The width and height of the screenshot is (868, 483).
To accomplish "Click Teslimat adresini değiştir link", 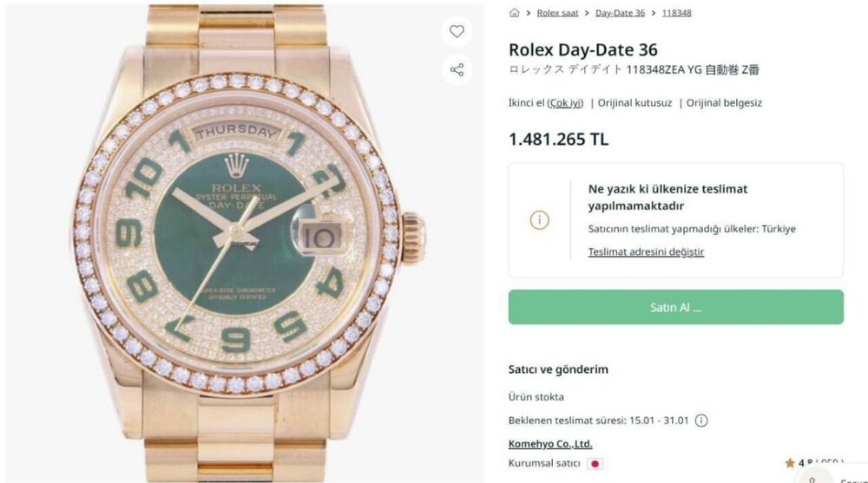I will (x=646, y=252).
